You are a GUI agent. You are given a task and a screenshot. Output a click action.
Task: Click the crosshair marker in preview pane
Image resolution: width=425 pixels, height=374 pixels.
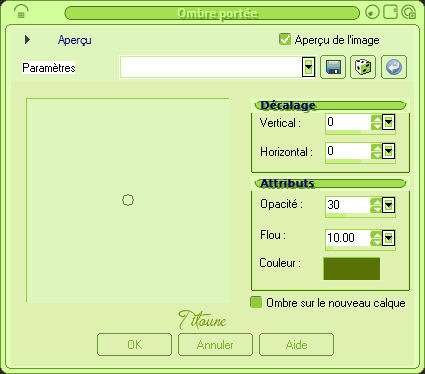coord(128,200)
